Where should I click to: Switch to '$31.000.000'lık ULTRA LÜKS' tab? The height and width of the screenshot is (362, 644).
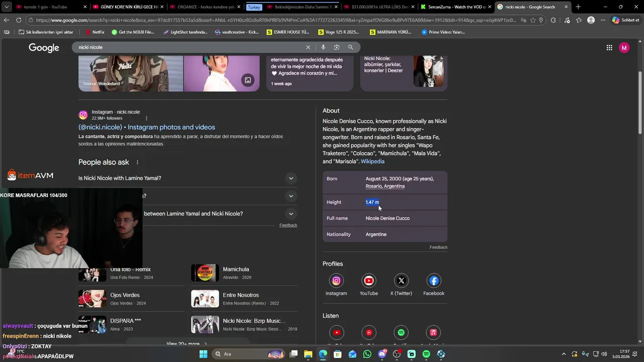pyautogui.click(x=379, y=7)
